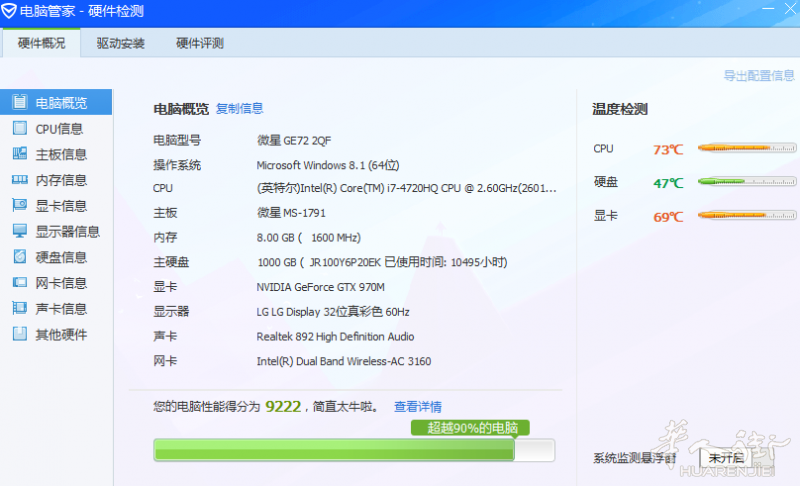This screenshot has height=486, width=800.
Task: Click the 电脑概览 heading in main panel
Action: click(181, 109)
